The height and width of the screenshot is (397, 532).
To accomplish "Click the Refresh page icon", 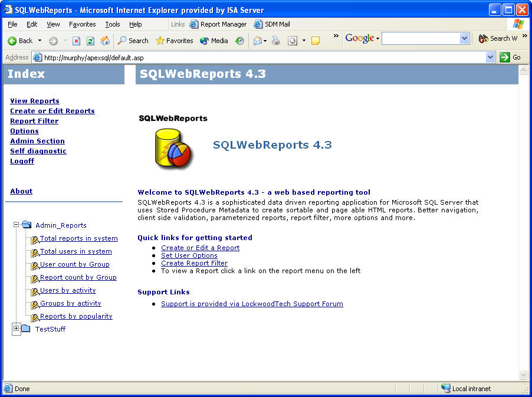I will click(x=90, y=41).
